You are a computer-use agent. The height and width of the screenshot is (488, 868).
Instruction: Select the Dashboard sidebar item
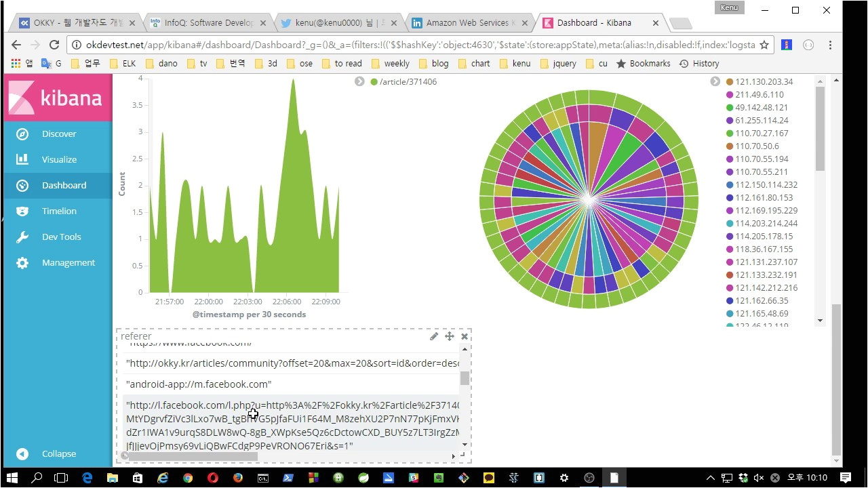point(64,186)
